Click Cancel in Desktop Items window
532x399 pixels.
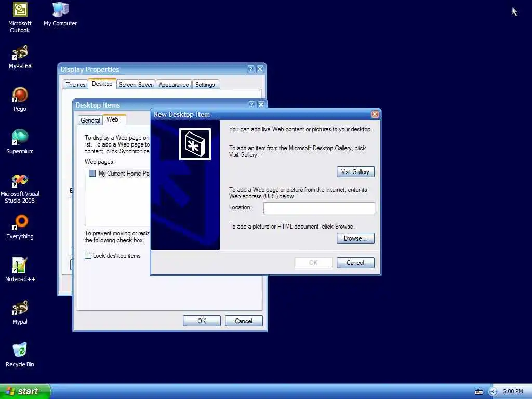[x=244, y=321]
